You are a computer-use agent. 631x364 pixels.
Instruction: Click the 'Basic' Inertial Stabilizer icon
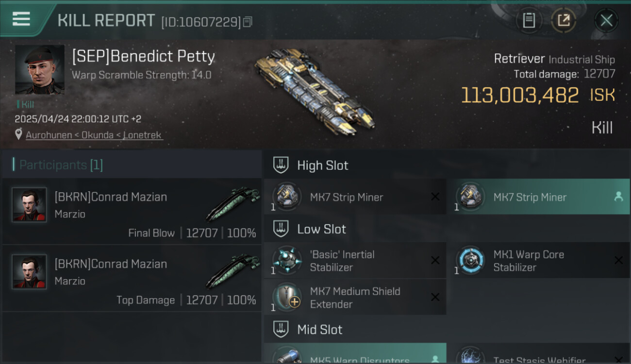[287, 260]
